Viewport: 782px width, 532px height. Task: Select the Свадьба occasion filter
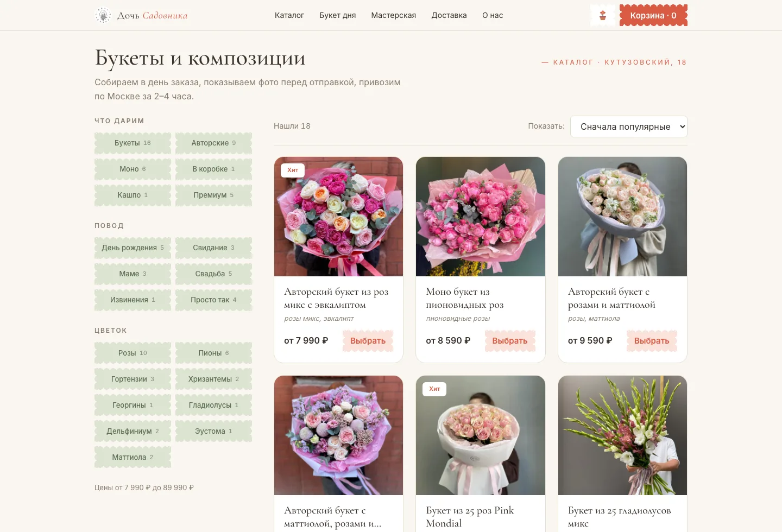coord(213,274)
